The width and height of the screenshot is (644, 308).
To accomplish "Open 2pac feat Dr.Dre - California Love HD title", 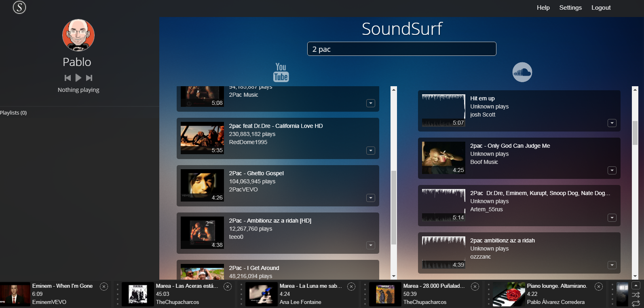I will 276,126.
